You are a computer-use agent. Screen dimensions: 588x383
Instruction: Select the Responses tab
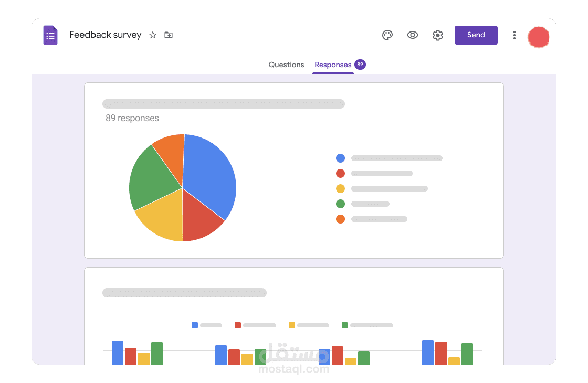pyautogui.click(x=333, y=65)
